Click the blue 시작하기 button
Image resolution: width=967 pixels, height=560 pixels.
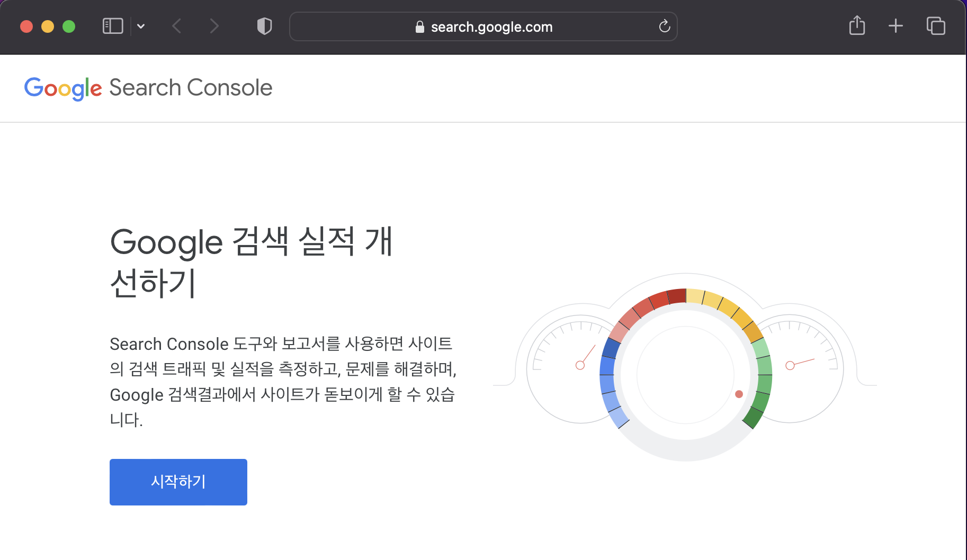(178, 482)
